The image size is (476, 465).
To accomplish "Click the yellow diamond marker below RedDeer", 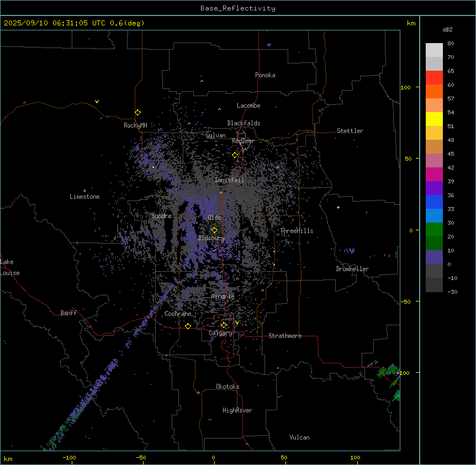I will (x=235, y=155).
